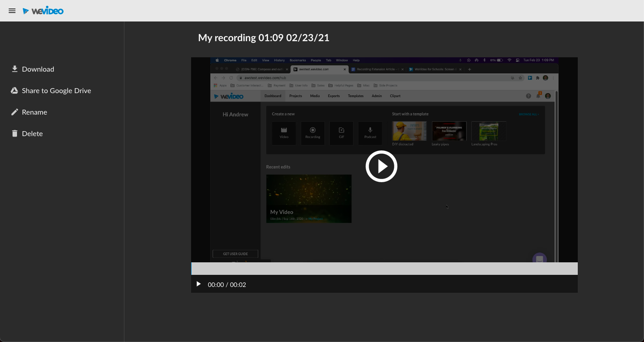Image resolution: width=644 pixels, height=342 pixels.
Task: Select the Download text option
Action: click(38, 69)
